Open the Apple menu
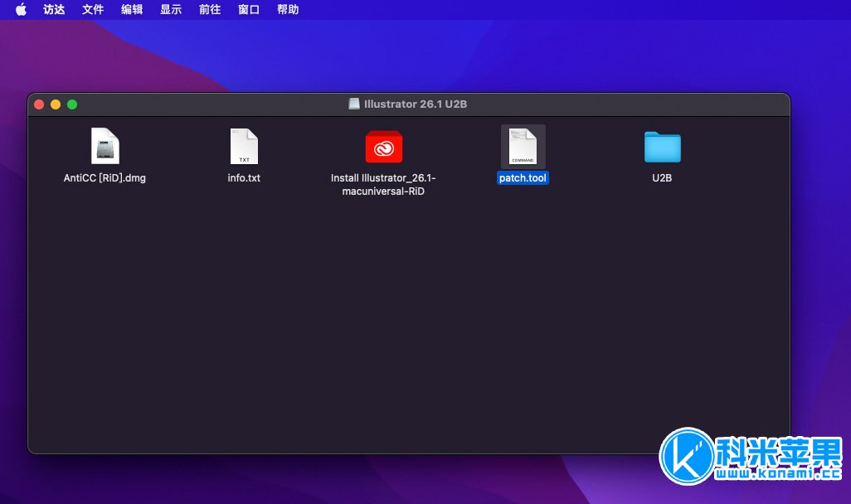The image size is (851, 504). (x=21, y=9)
